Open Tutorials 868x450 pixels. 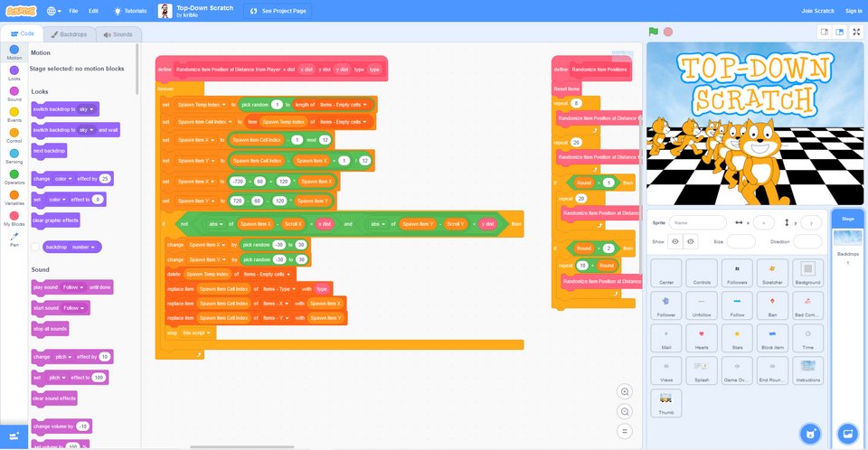click(130, 11)
